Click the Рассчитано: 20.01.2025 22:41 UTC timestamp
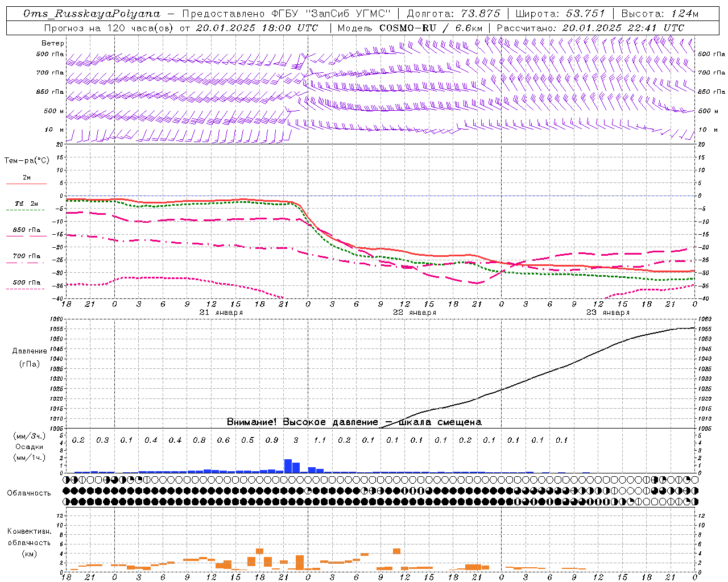728x582 pixels. click(x=590, y=28)
